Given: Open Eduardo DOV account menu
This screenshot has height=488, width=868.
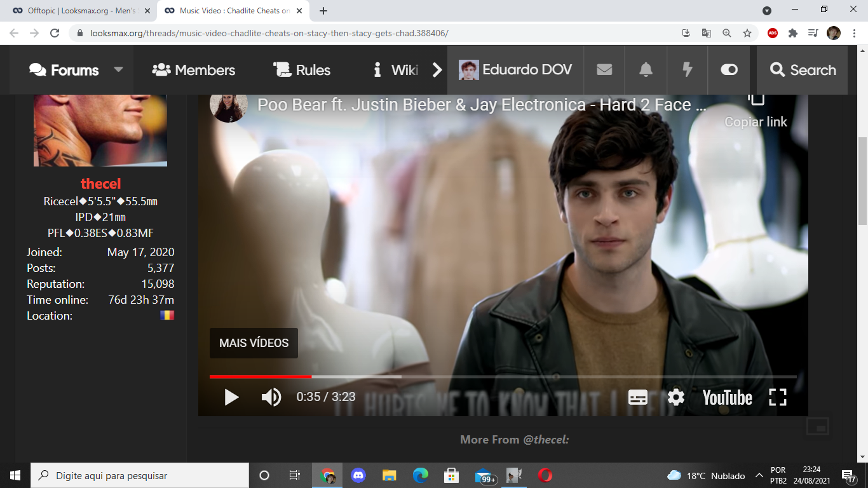Looking at the screenshot, I should [x=515, y=70].
